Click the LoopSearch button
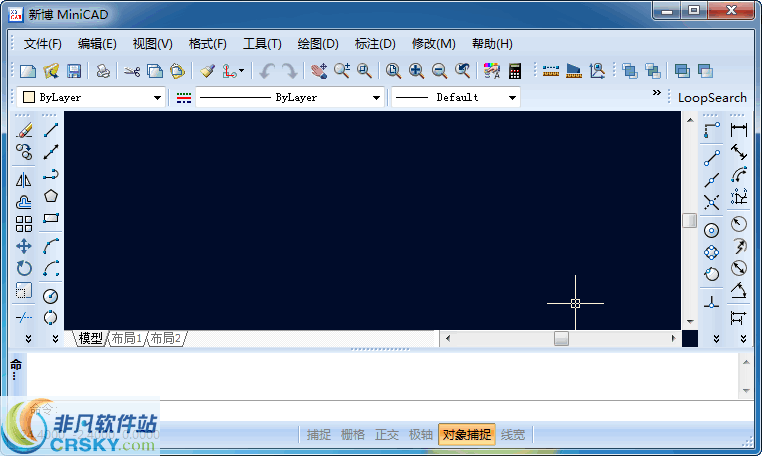 point(712,98)
